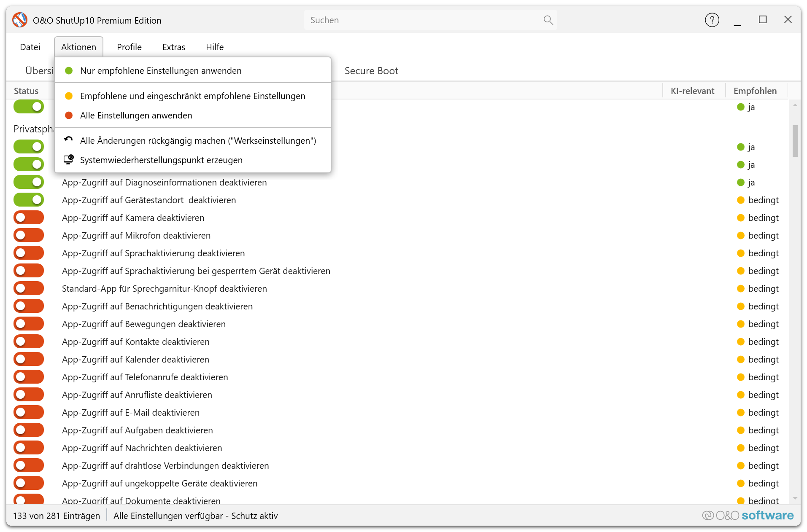Click '133 von 281 Einträgen' in status bar
807x532 pixels.
(57, 516)
